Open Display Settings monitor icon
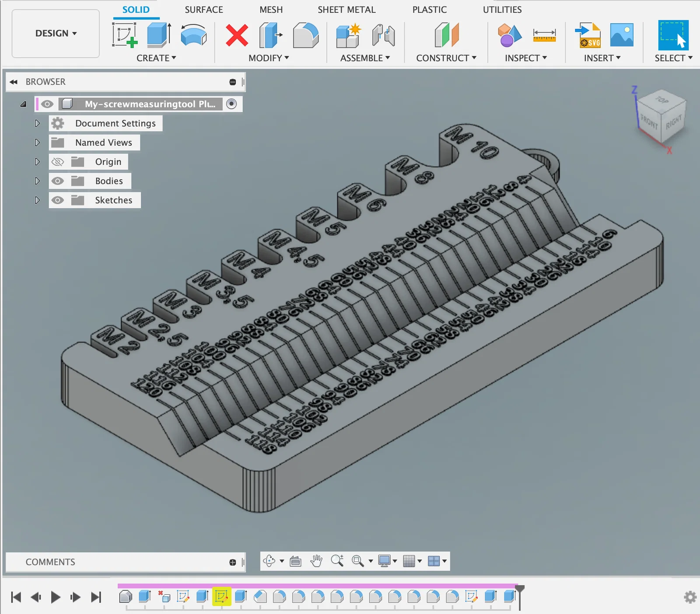Image resolution: width=700 pixels, height=614 pixels. click(385, 561)
